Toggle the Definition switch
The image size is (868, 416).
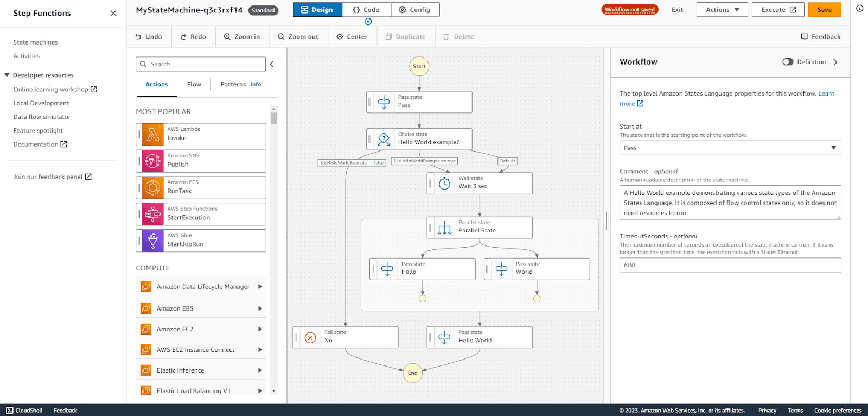pyautogui.click(x=788, y=62)
